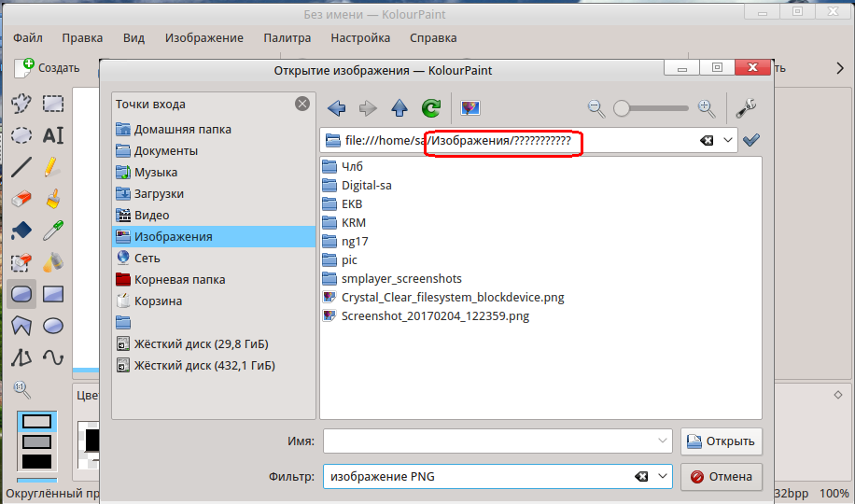Screen dimensions: 855x504
Task: Clear the PNG filter field
Action: point(641,477)
